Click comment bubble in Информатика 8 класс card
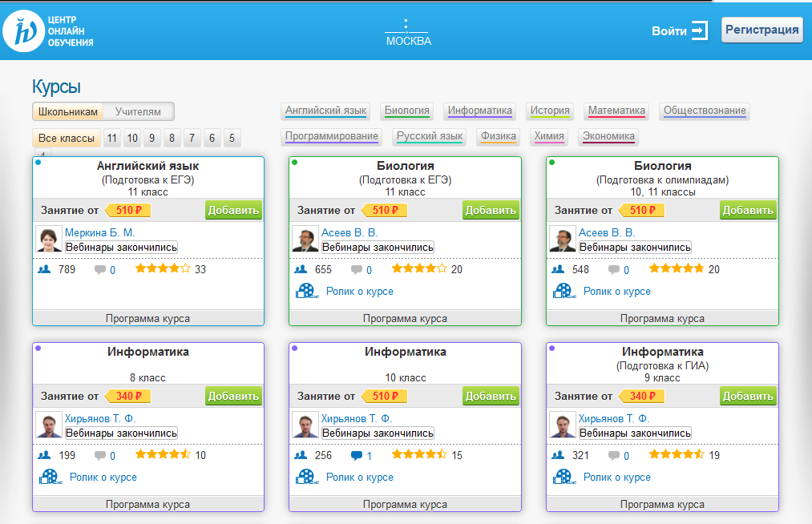Screen dimensions: 812x524 100,456
